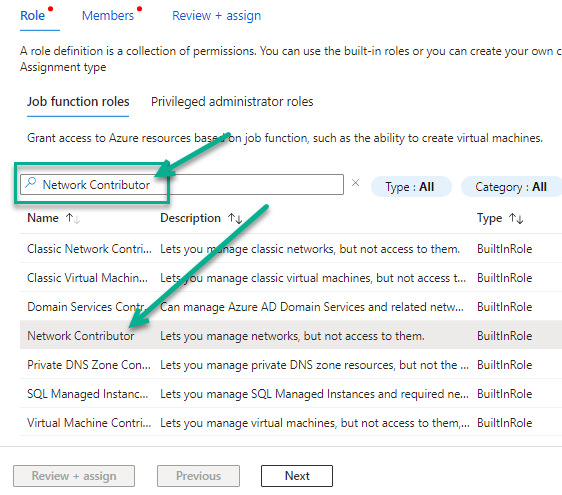Open the Category : All filter
Viewport: 562px width, 495px height.
pyautogui.click(x=511, y=187)
